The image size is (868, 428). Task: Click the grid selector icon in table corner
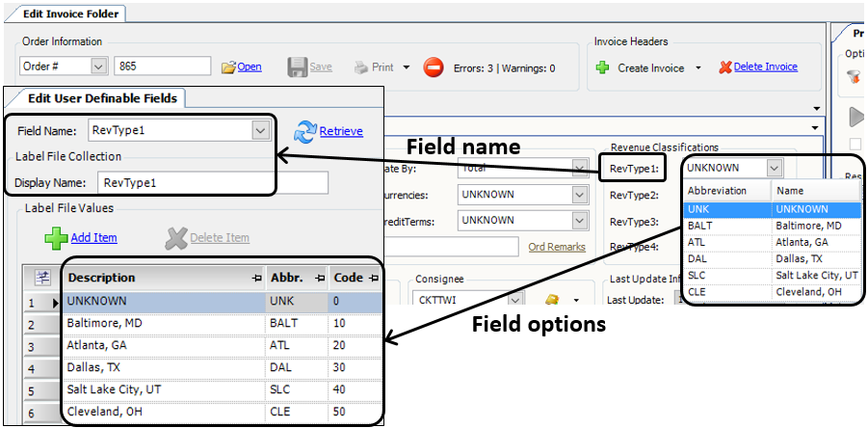pyautogui.click(x=42, y=278)
